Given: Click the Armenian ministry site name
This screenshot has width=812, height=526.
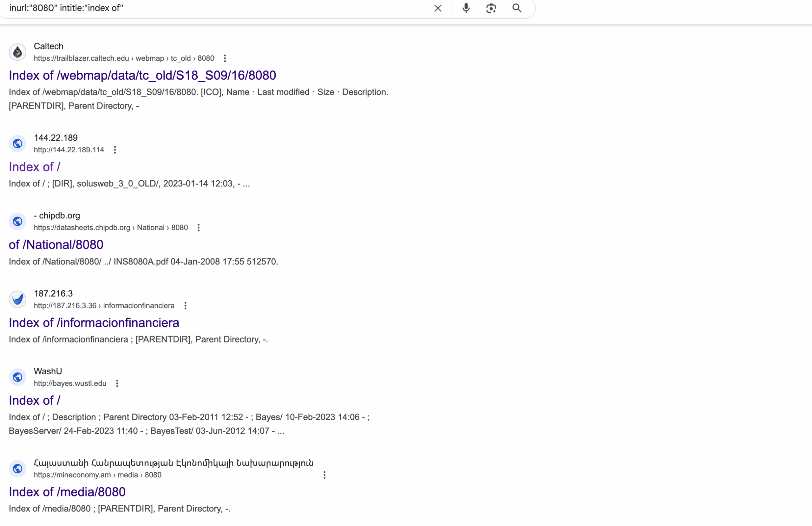Looking at the screenshot, I should 173,463.
